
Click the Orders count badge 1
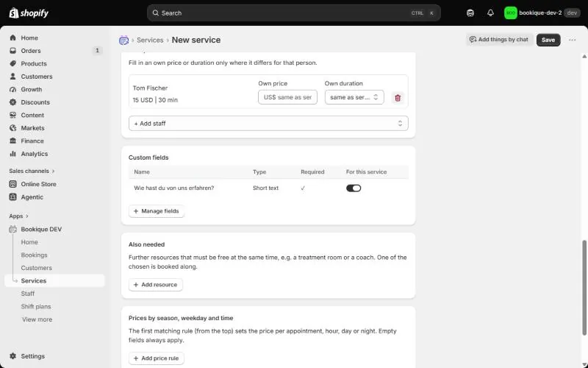pos(97,50)
